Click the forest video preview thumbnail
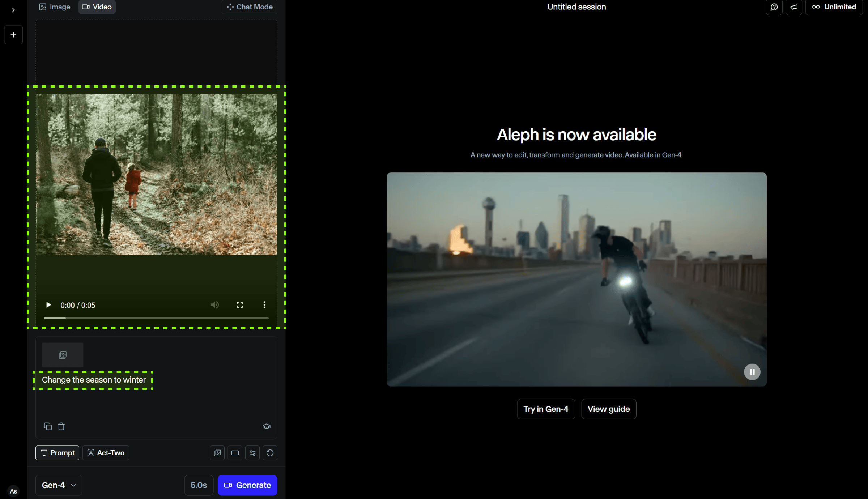The height and width of the screenshot is (499, 868). coord(156,175)
